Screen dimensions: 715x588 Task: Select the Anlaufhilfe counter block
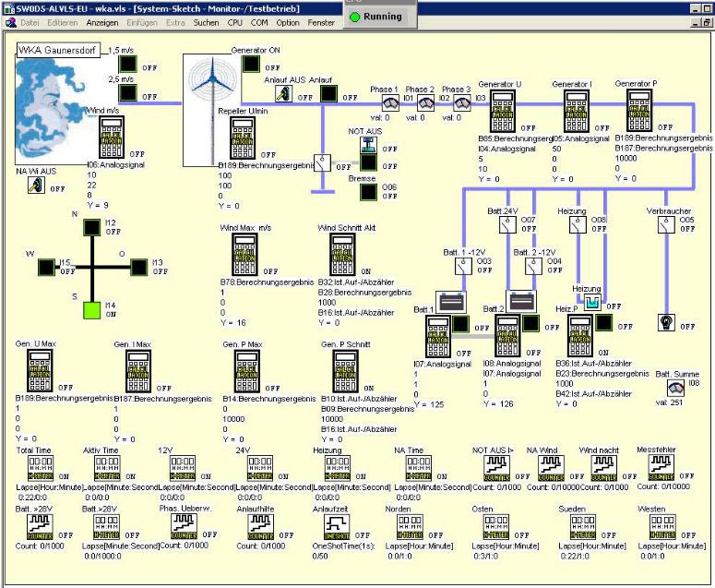[261, 527]
